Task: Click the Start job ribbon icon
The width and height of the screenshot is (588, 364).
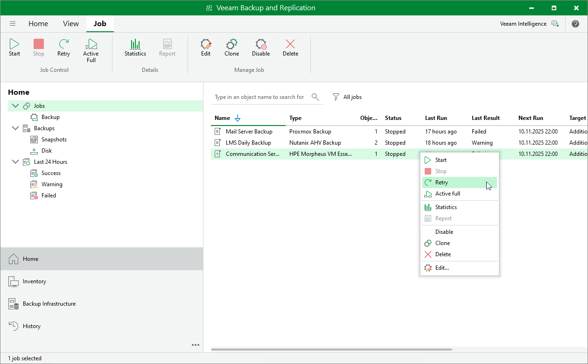Action: [14, 48]
